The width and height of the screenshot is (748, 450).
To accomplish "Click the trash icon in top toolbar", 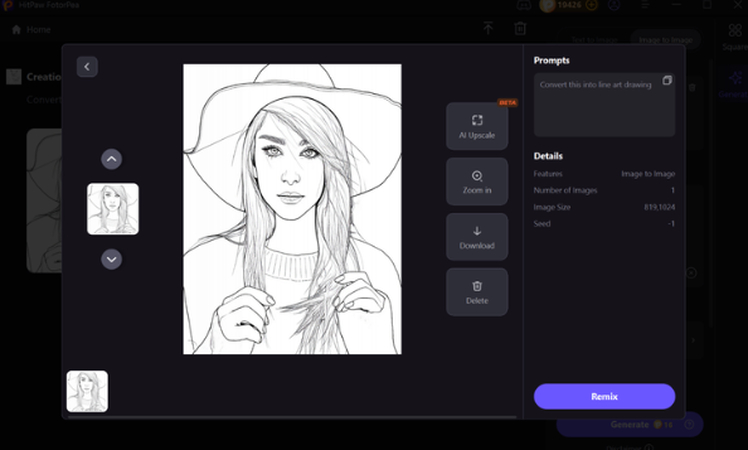I will coord(520,28).
